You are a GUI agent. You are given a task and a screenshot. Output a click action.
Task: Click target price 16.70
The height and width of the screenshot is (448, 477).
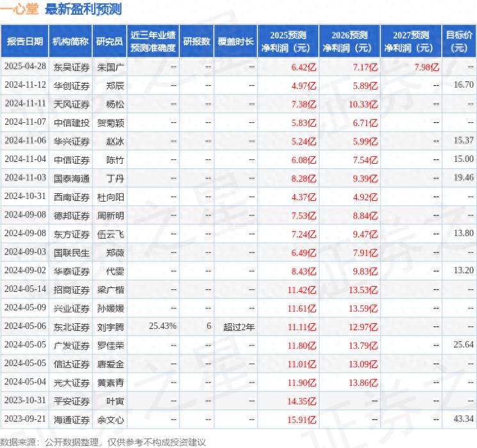(x=464, y=85)
